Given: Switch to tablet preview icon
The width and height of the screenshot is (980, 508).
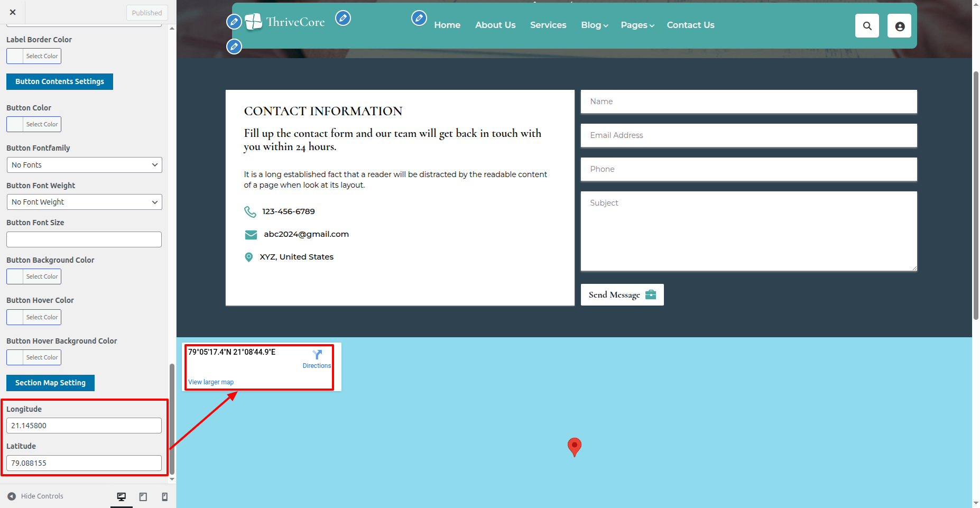Looking at the screenshot, I should tap(143, 496).
